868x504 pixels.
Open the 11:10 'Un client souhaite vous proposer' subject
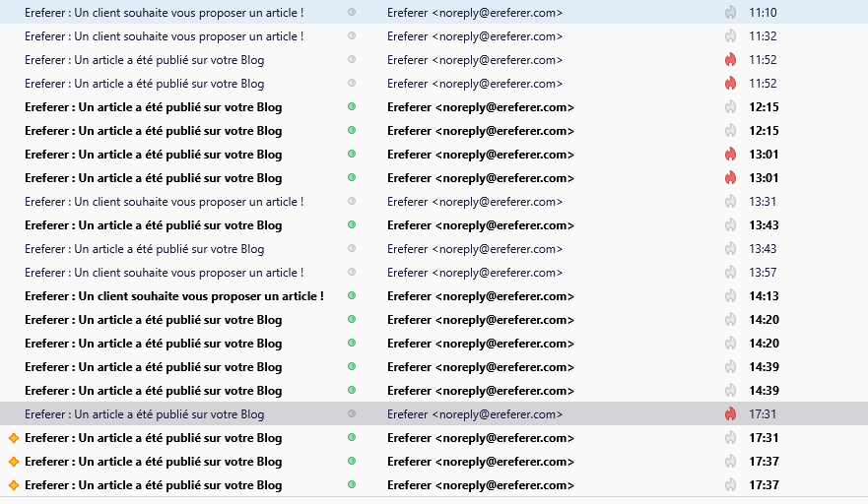pyautogui.click(x=165, y=13)
